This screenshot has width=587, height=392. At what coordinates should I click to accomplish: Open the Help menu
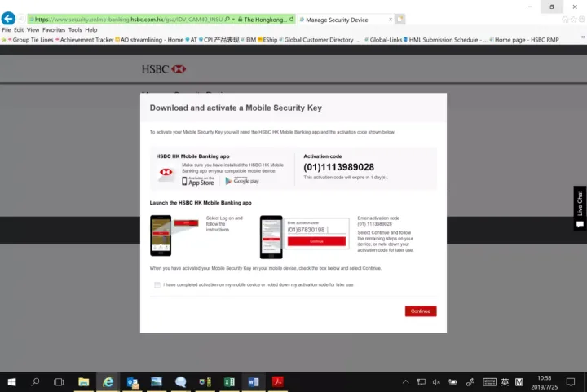pos(91,29)
